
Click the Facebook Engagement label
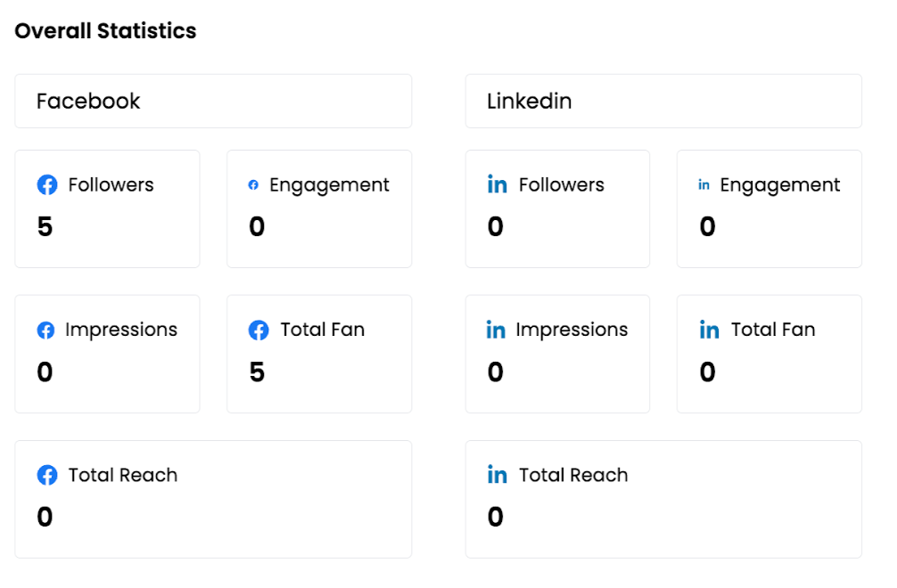click(x=329, y=185)
